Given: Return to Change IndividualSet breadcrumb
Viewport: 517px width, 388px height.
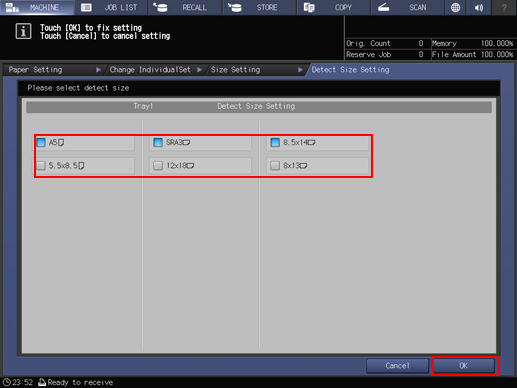Looking at the screenshot, I should point(150,70).
